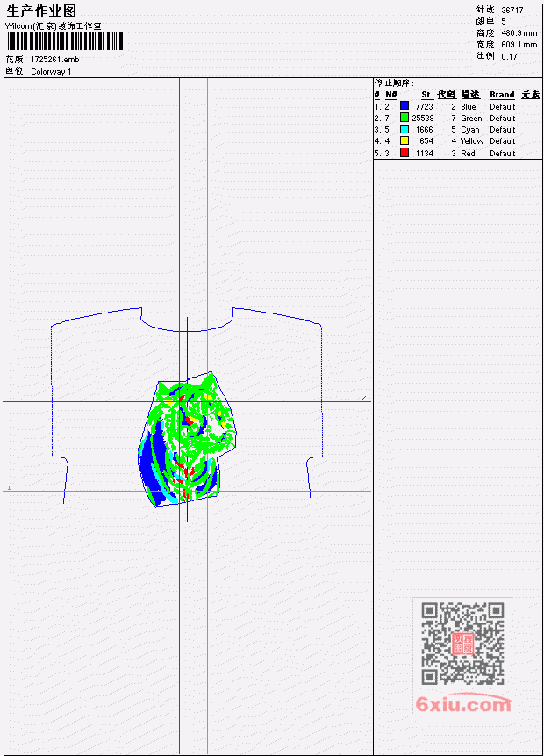Click the 生产作业图 worksheet title
The height and width of the screenshot is (756, 544).
tap(41, 11)
